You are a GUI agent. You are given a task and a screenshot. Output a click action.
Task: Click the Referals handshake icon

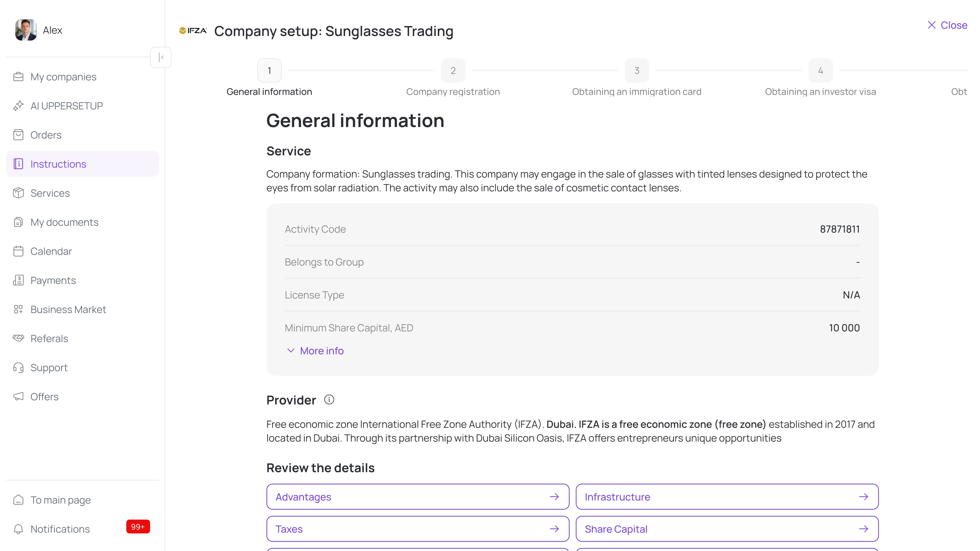tap(18, 338)
